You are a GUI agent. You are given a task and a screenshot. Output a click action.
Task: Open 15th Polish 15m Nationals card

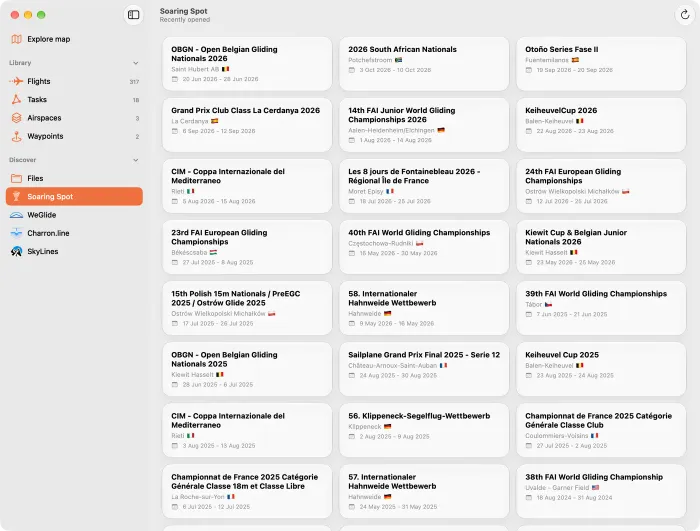[x=247, y=308]
